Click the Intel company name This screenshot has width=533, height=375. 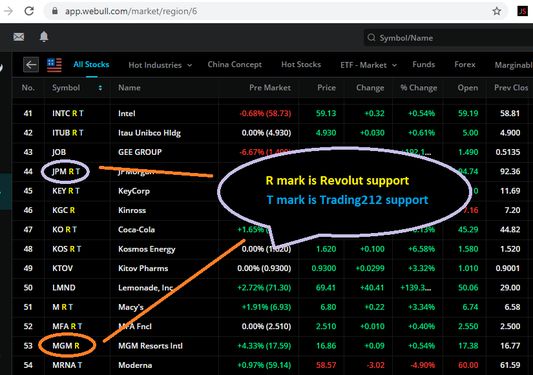[126, 114]
